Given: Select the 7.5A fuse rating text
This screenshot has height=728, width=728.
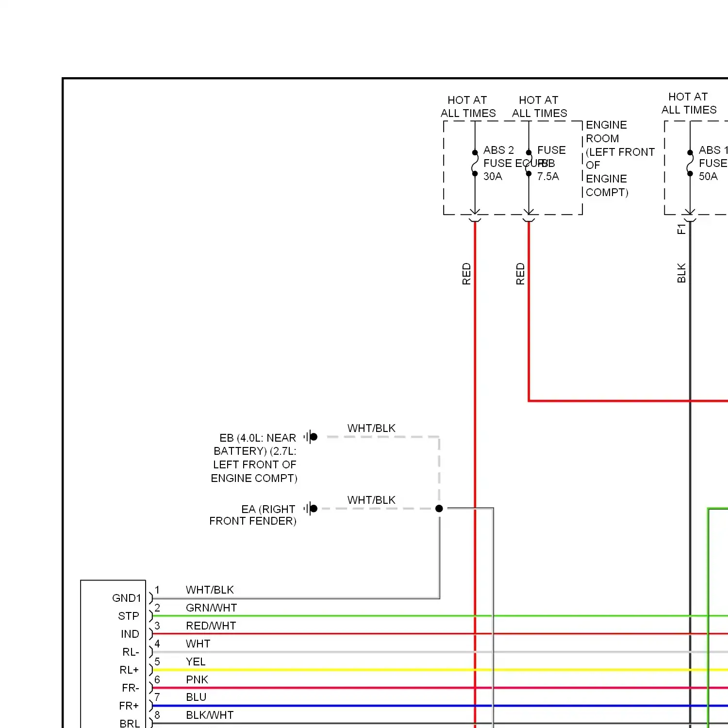Looking at the screenshot, I should [x=548, y=176].
